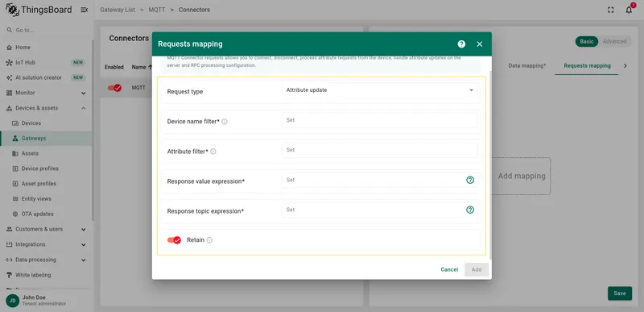644x312 pixels.
Task: Expand the Monitor menu section
Action: pyautogui.click(x=84, y=94)
